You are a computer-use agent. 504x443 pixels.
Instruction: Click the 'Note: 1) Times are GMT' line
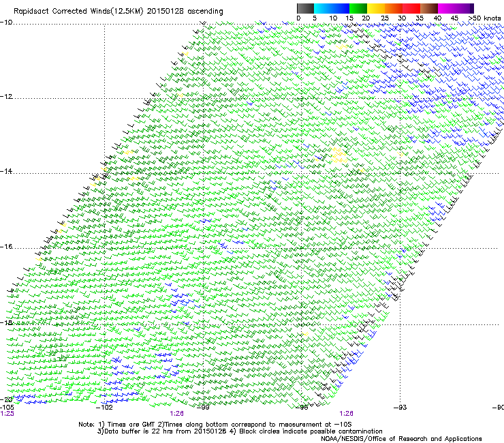coord(215,425)
